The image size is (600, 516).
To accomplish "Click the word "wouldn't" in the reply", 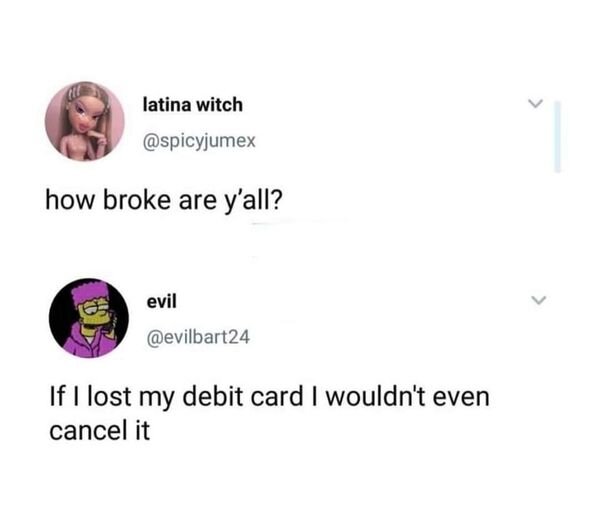I will coord(375,396).
